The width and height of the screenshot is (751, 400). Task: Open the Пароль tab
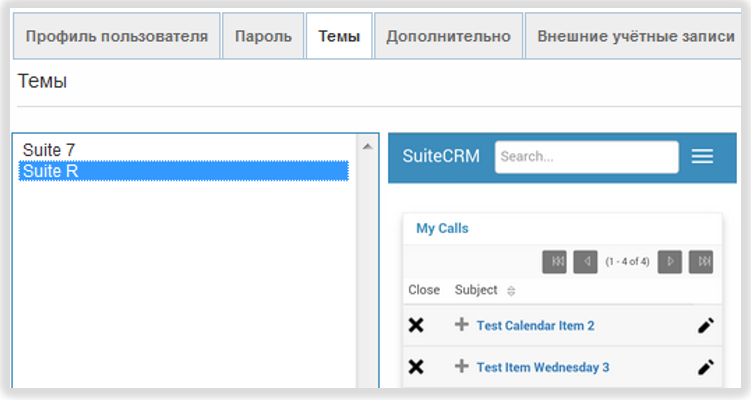[x=263, y=37]
